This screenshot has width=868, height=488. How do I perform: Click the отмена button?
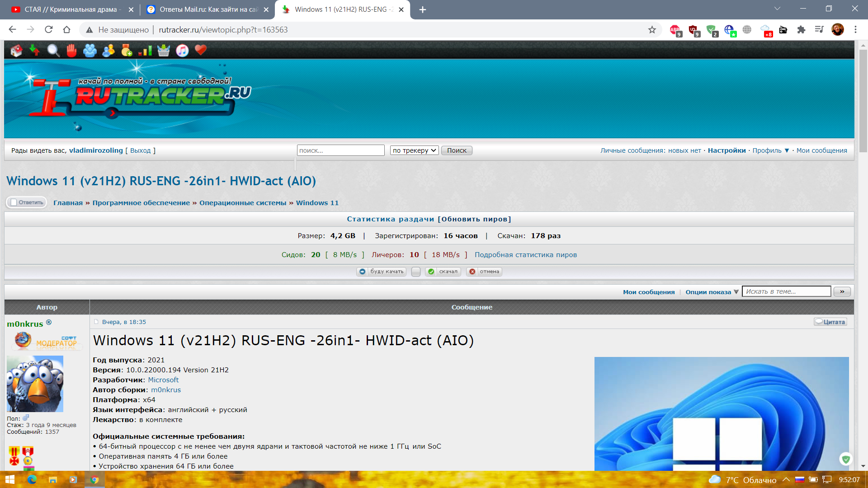click(x=484, y=272)
